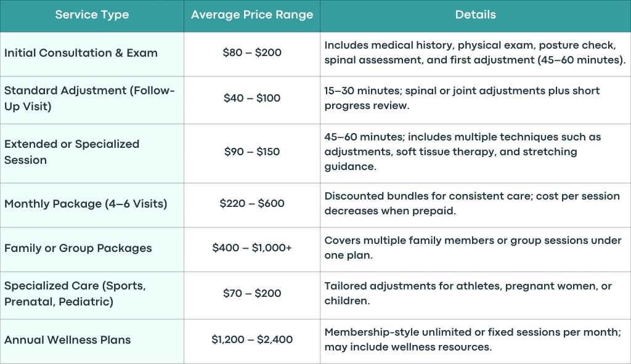Click the $220 – $600 price cell
The height and width of the screenshot is (364, 631).
(x=252, y=205)
